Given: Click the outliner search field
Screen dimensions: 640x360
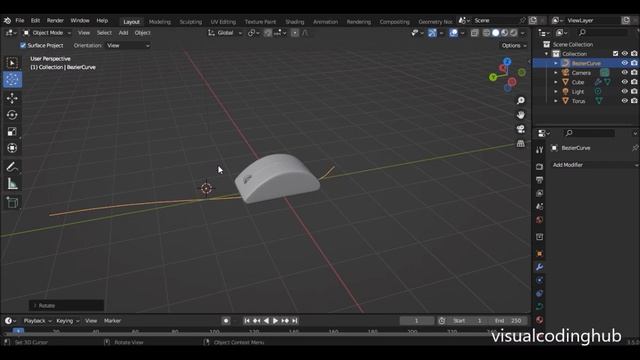Looking at the screenshot, I should pos(602,32).
